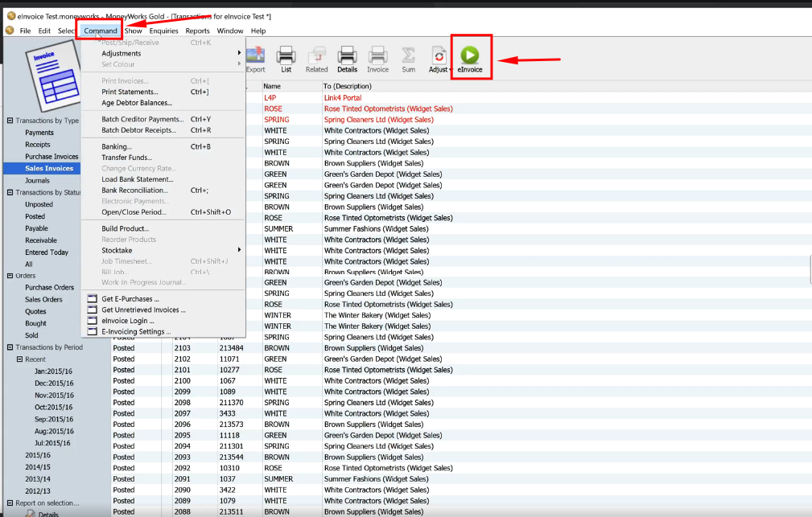Click the E-Invoicing Settings menu icon
The image size is (812, 517).
pos(93,331)
